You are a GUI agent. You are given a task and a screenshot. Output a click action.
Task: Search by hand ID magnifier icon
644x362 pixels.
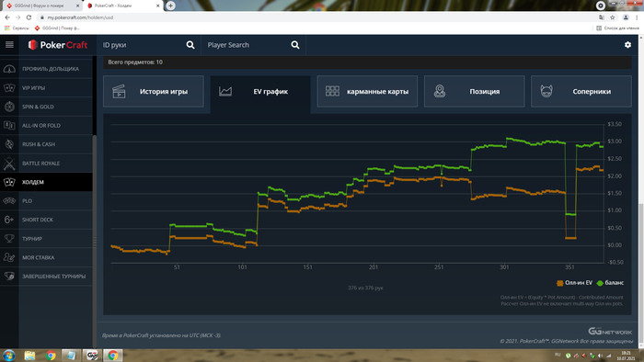[190, 45]
